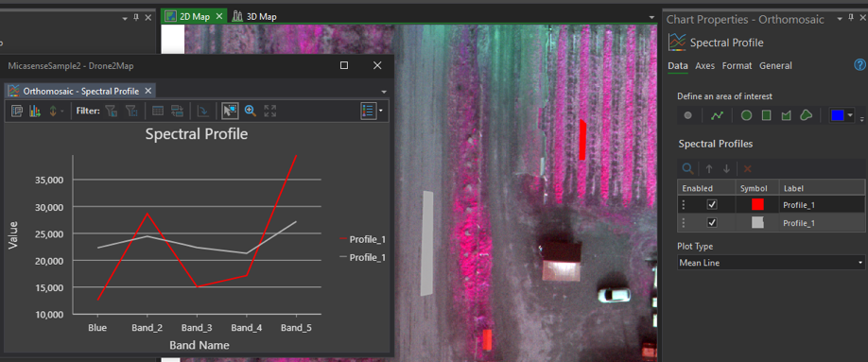This screenshot has width=868, height=362.
Task: Uncheck Enabled box for red Profile_1
Action: [712, 205]
